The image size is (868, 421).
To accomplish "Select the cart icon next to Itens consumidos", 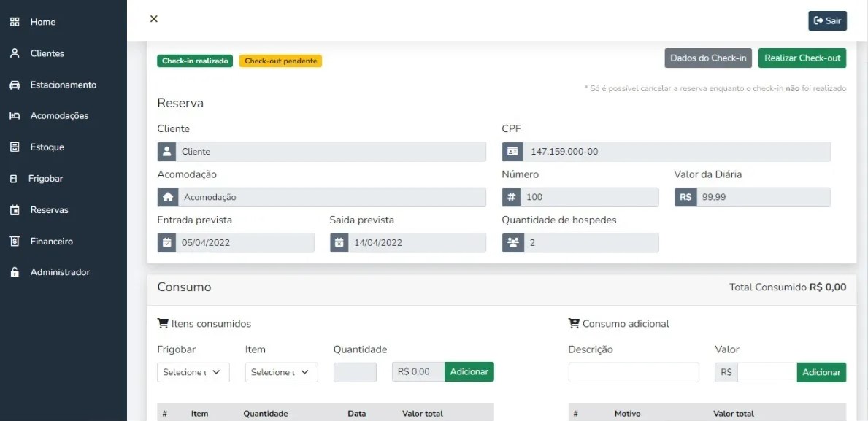I will [162, 323].
